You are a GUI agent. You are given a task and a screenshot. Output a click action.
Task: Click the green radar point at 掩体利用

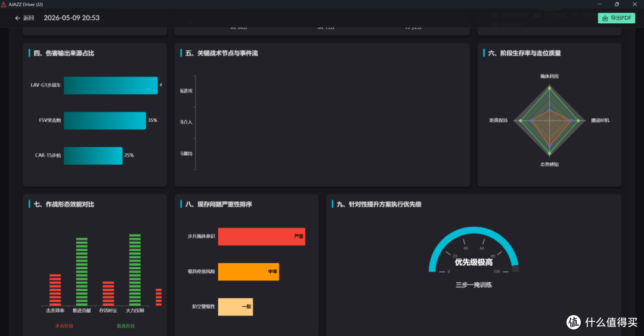click(x=550, y=88)
